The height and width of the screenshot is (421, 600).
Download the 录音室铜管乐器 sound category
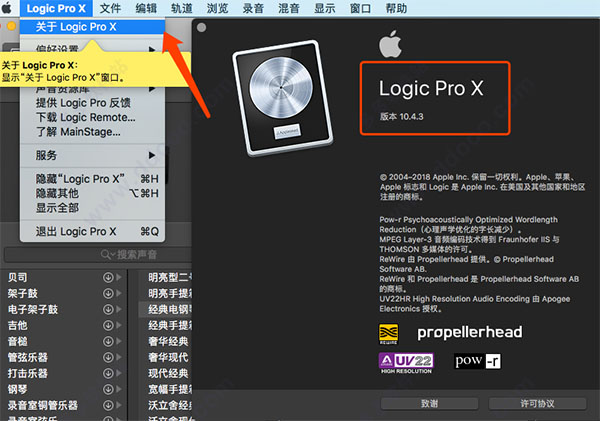tap(108, 405)
